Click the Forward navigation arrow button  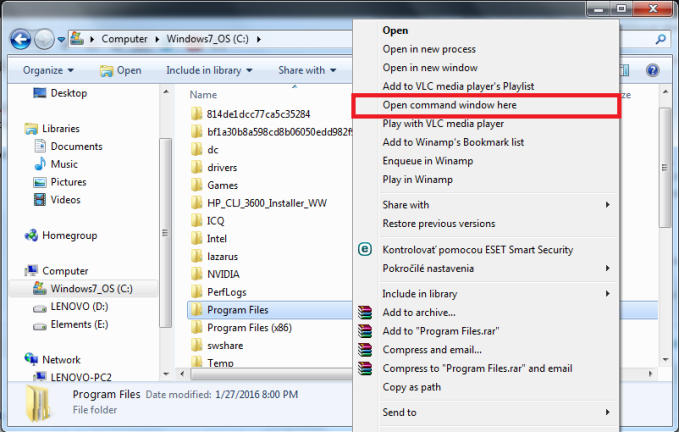(x=44, y=39)
